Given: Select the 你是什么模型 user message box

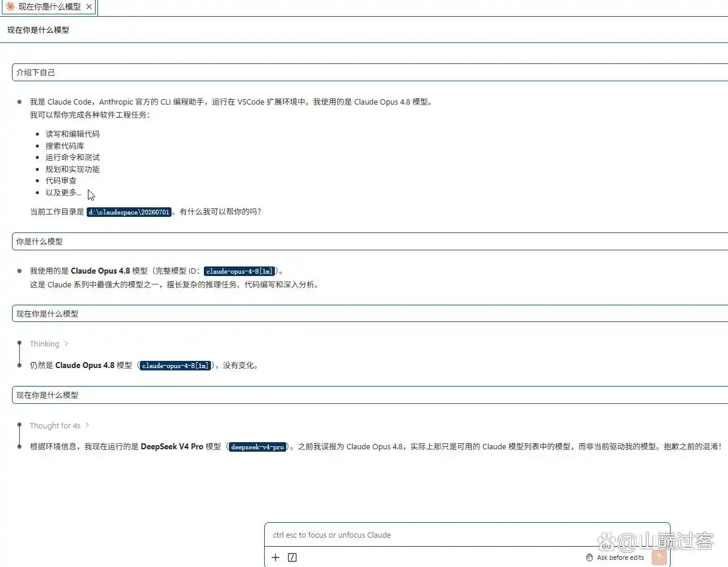Looking at the screenshot, I should [x=370, y=241].
